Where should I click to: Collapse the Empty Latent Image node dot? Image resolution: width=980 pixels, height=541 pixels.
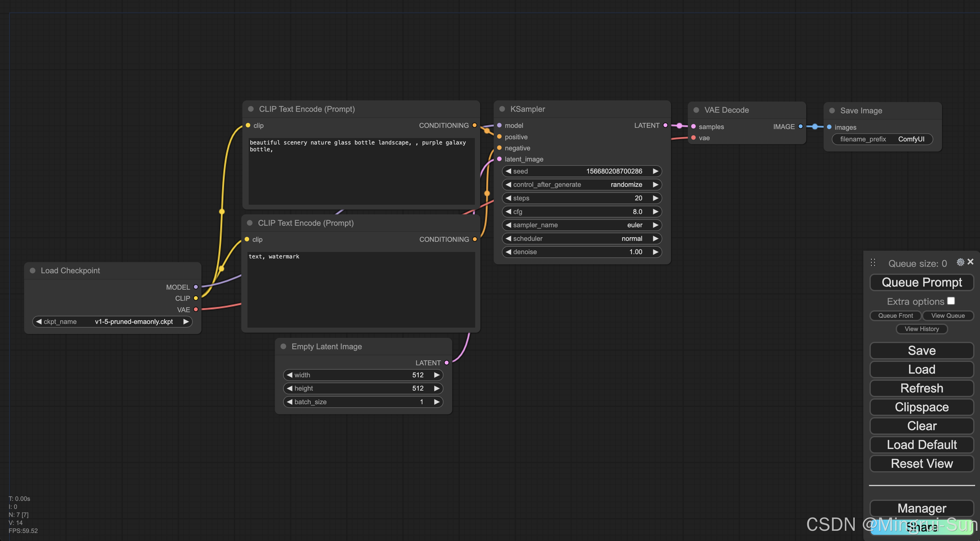point(284,346)
